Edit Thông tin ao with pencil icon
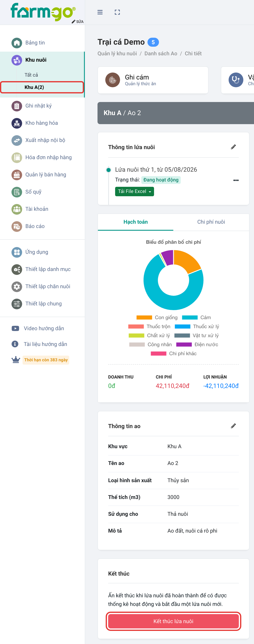 (x=233, y=426)
